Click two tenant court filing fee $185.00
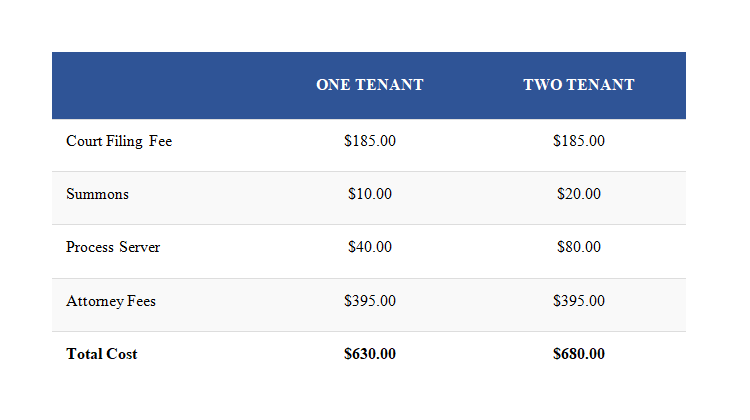Screen dimensions: 750x420 pos(579,141)
